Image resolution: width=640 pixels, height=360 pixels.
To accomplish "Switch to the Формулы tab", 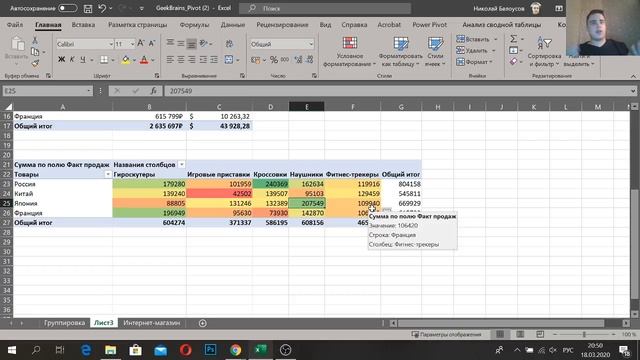I will (x=194, y=25).
